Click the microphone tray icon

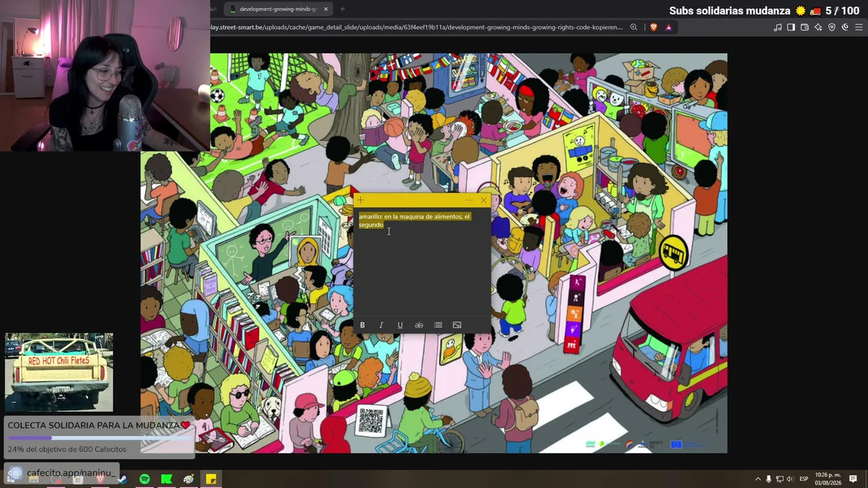tap(768, 479)
